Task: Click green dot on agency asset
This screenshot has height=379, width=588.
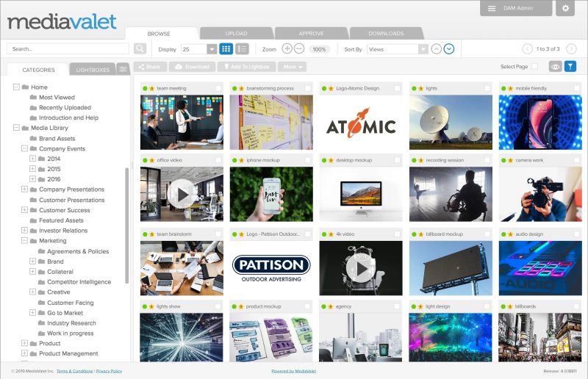Action: pos(324,306)
